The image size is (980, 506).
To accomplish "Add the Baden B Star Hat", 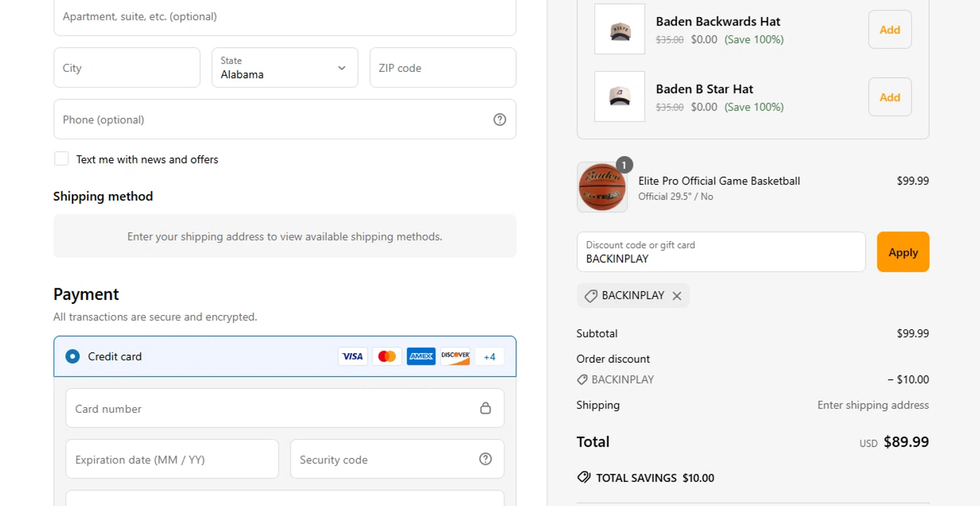I will coord(890,97).
